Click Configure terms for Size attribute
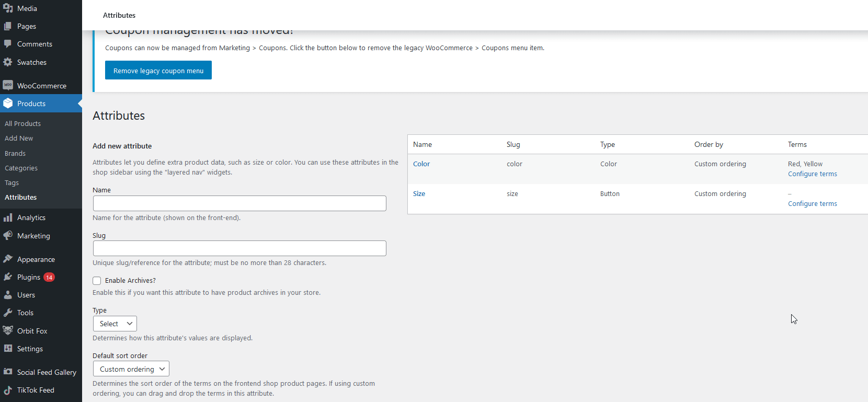 [813, 203]
